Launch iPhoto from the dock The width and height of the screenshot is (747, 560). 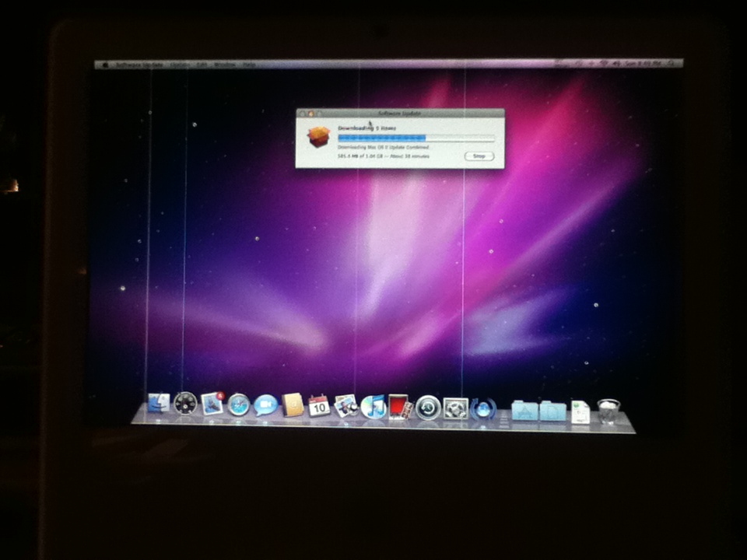point(346,406)
